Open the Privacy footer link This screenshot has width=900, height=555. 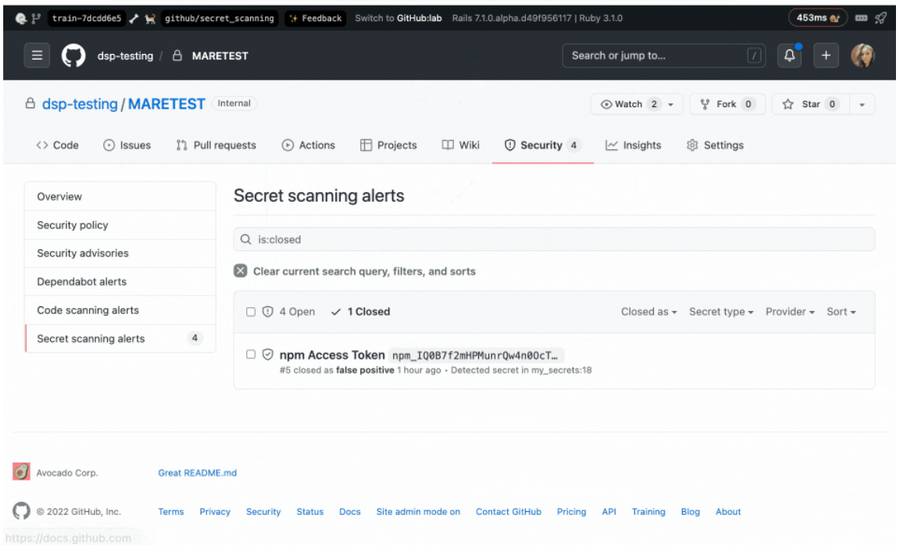[215, 511]
